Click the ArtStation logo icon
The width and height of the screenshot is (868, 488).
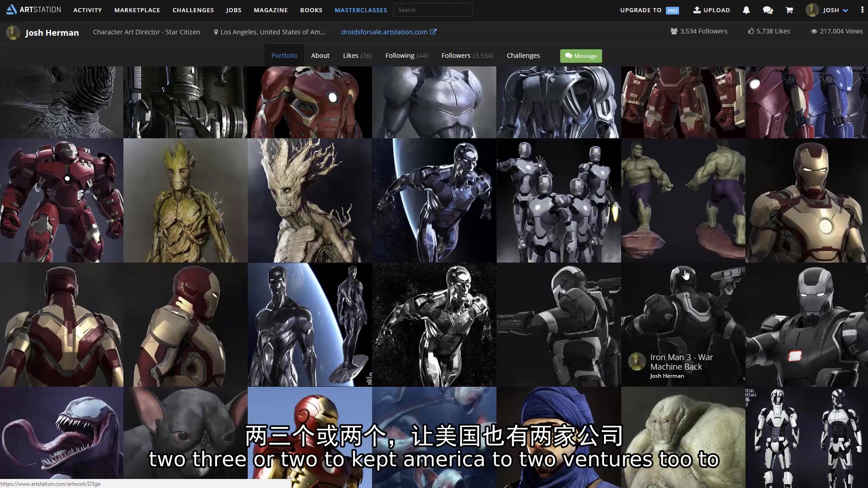12,9
